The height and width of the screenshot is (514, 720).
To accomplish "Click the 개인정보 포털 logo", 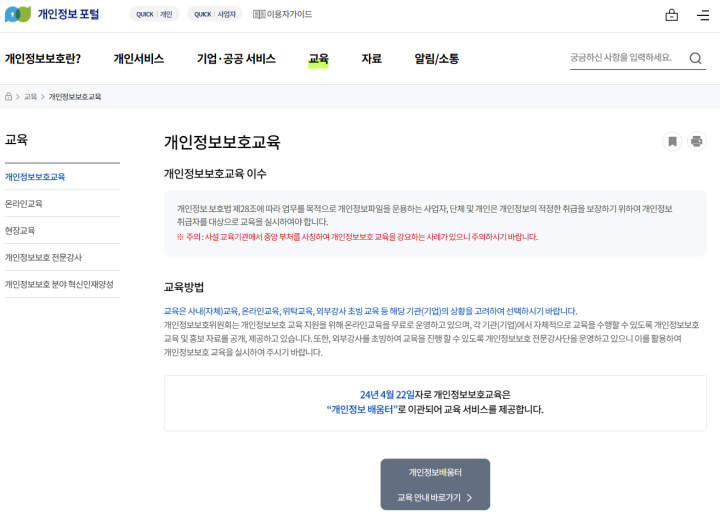I will [52, 14].
